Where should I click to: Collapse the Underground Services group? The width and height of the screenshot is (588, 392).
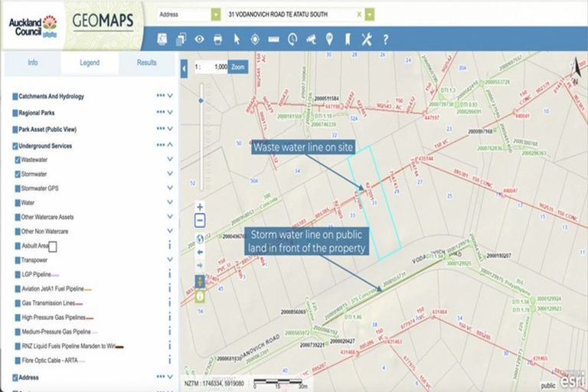pyautogui.click(x=170, y=145)
